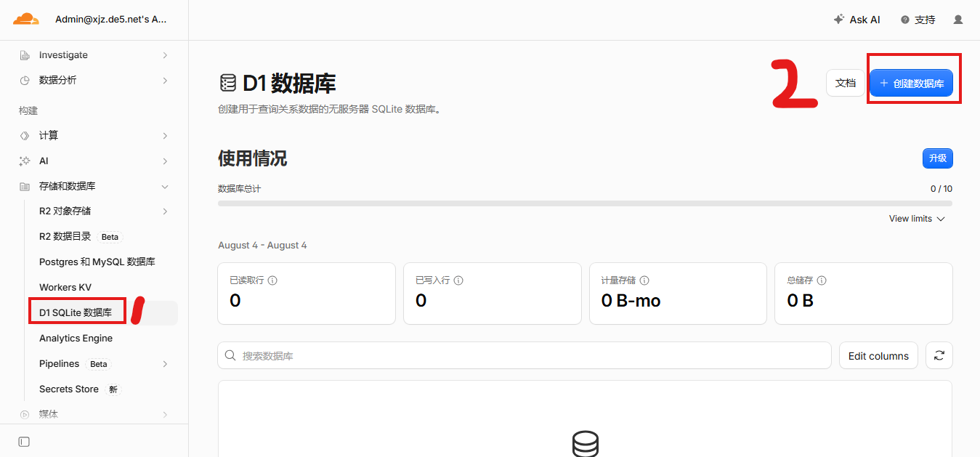Click the AI sparkle icon in sidebar
The image size is (980, 457).
point(25,161)
